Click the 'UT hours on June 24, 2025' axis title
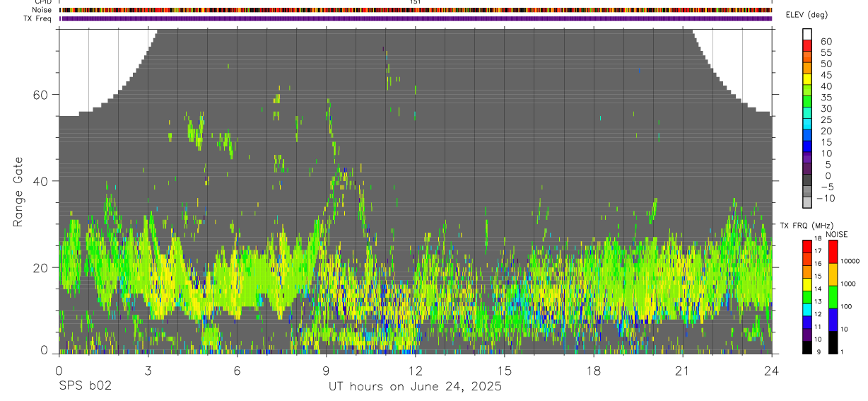Viewport: 868px width, 401px height. tap(415, 387)
